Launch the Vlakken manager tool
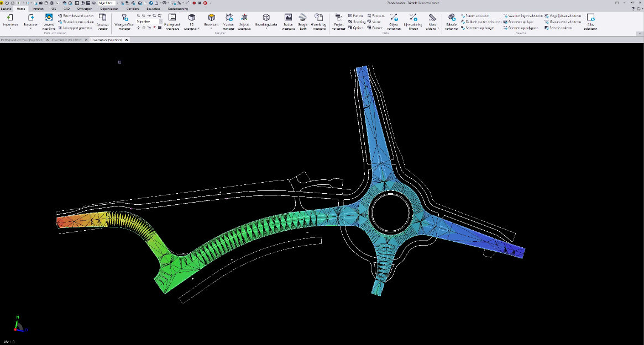 (229, 18)
